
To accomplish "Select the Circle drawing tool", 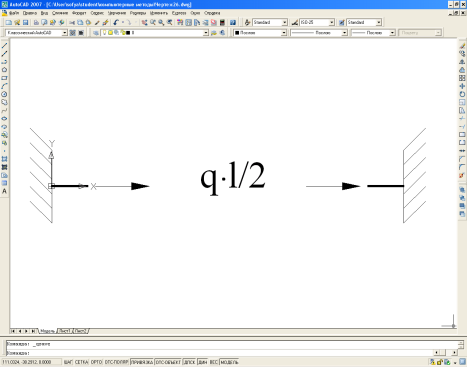I will click(x=4, y=94).
